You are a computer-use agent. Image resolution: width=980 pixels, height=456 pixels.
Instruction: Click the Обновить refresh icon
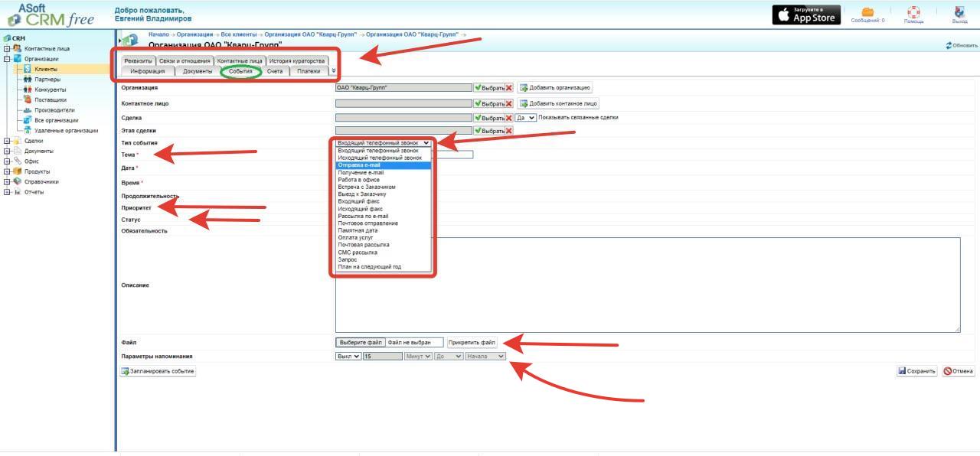(962, 46)
